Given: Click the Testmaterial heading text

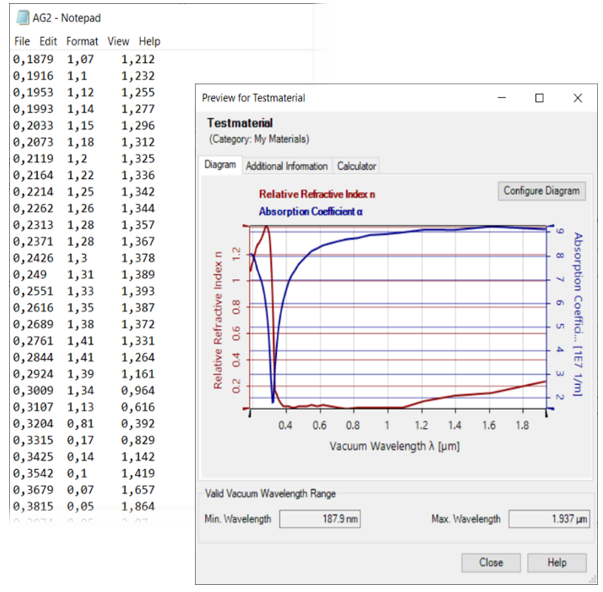Looking at the screenshot, I should (240, 123).
